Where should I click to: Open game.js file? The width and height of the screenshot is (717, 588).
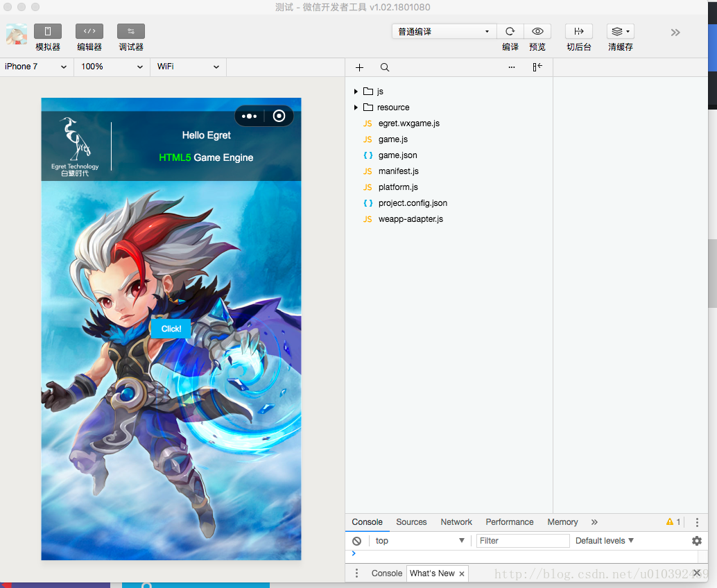(x=449, y=139)
